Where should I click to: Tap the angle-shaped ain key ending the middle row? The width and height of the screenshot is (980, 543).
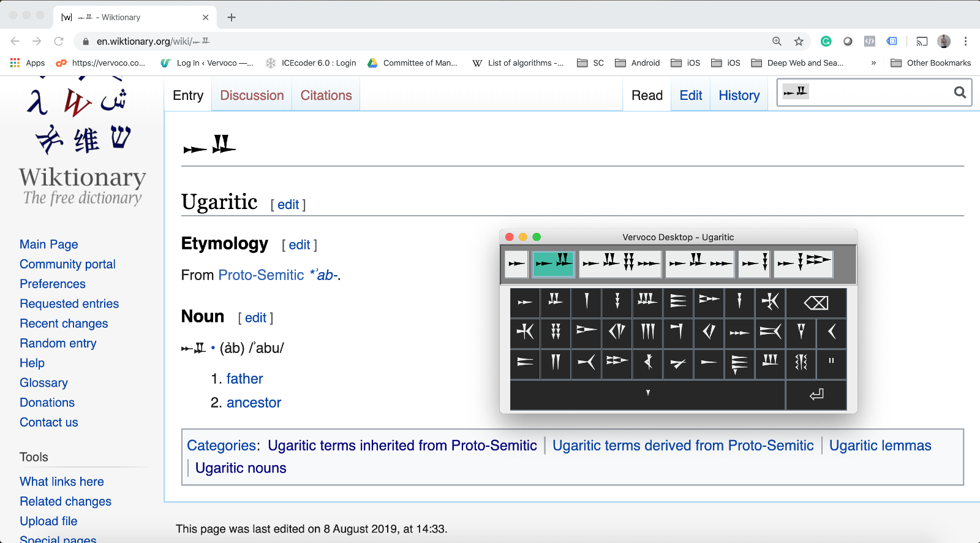click(831, 333)
